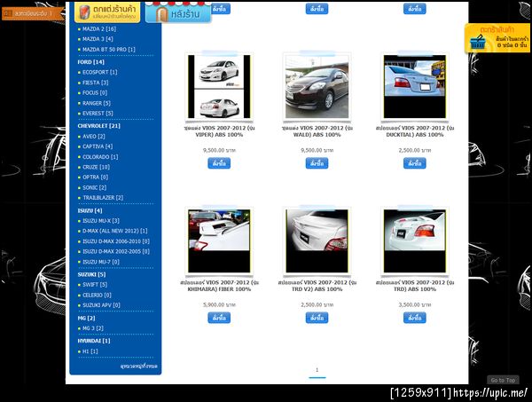This screenshot has height=402, width=532.
Task: Click the VIOS WALD ABS product title
Action: pos(317,131)
